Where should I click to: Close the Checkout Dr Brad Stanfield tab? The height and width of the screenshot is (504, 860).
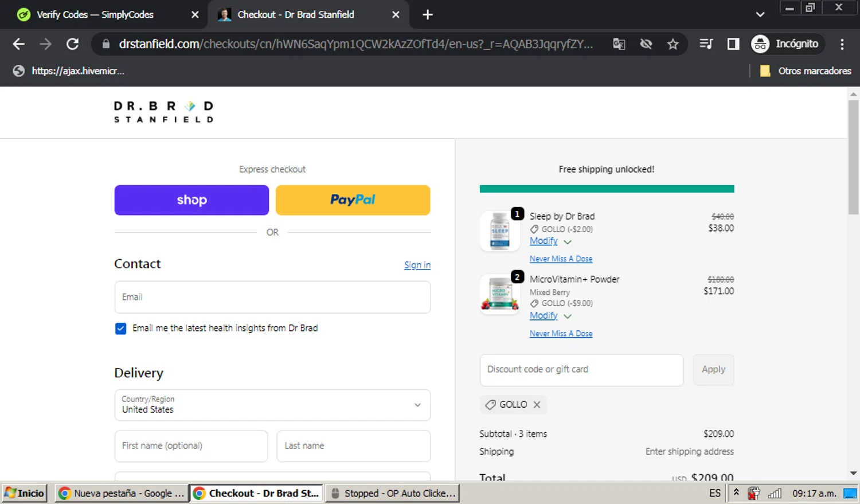tap(396, 15)
